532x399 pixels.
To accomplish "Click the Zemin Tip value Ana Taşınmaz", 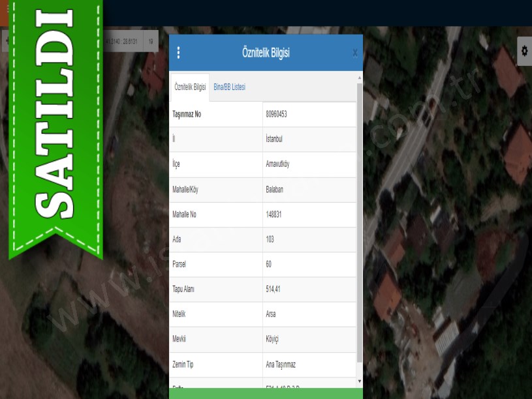I will coord(282,364).
